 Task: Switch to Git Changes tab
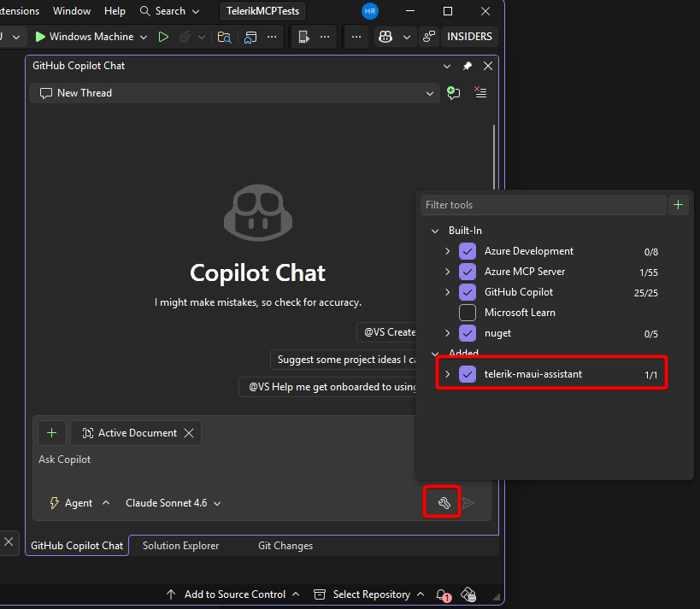coord(285,546)
